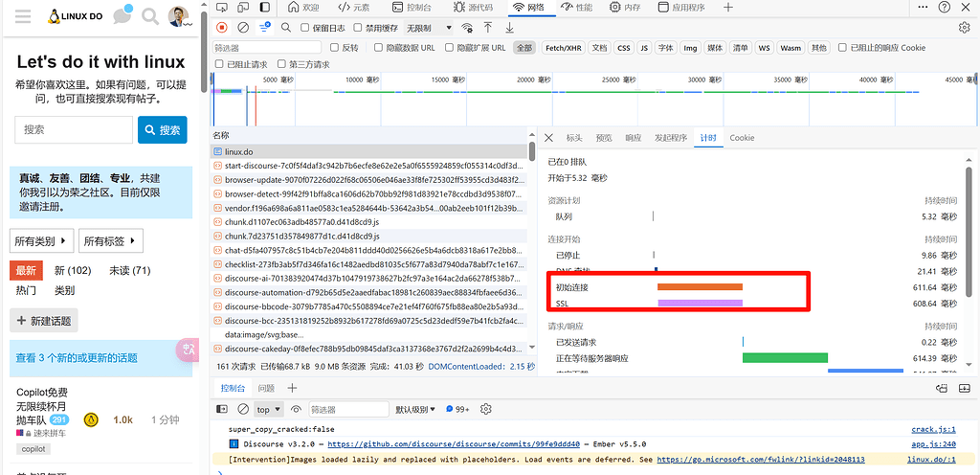This screenshot has height=475, width=980.
Task: Check the 已阻止请求 checkbox
Action: [x=219, y=64]
